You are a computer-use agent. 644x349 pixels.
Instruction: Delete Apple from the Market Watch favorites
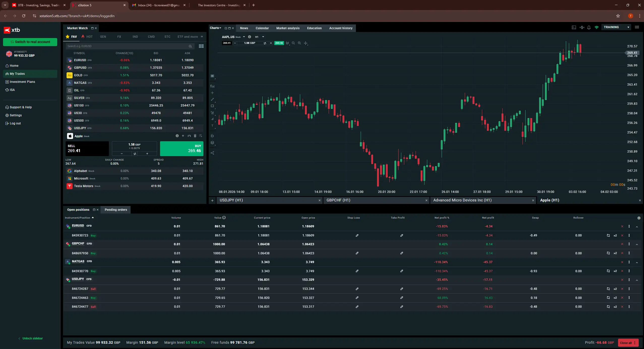tap(195, 136)
